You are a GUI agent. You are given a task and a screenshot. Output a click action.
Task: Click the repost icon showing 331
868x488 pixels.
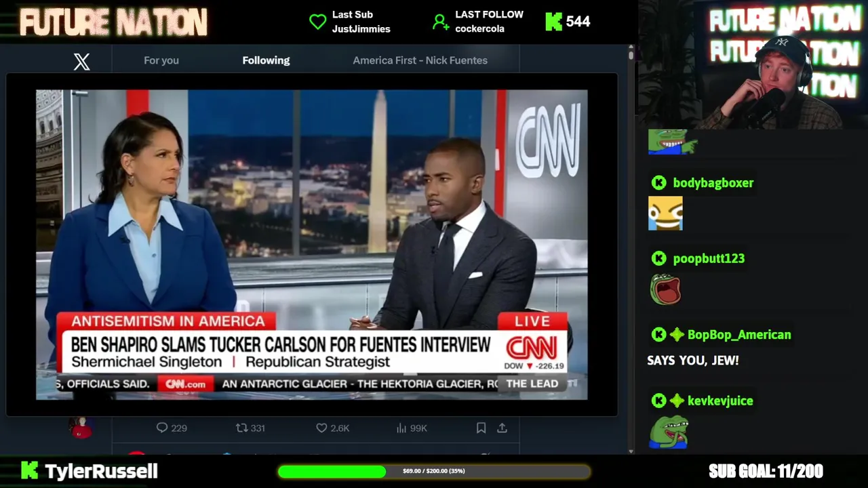(x=241, y=428)
